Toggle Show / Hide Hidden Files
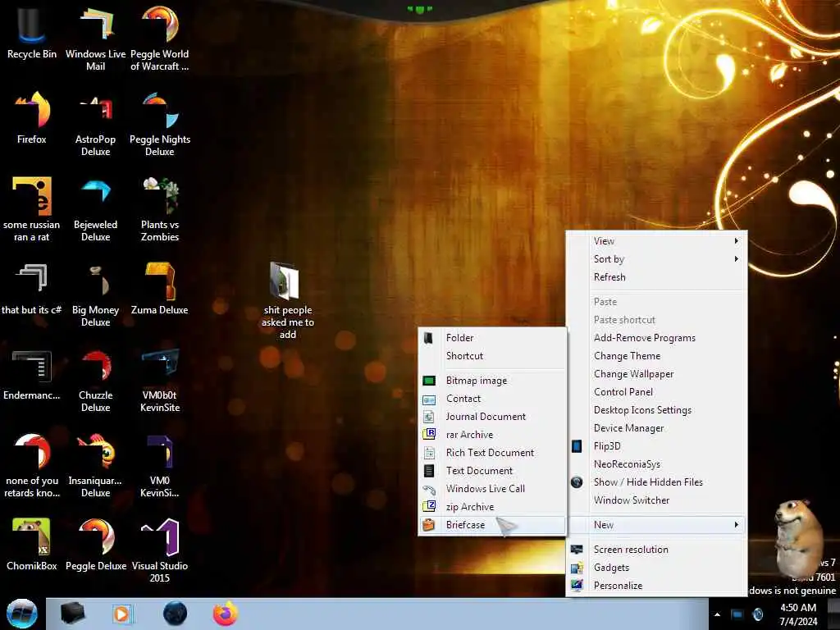This screenshot has height=630, width=840. pyautogui.click(x=656, y=482)
